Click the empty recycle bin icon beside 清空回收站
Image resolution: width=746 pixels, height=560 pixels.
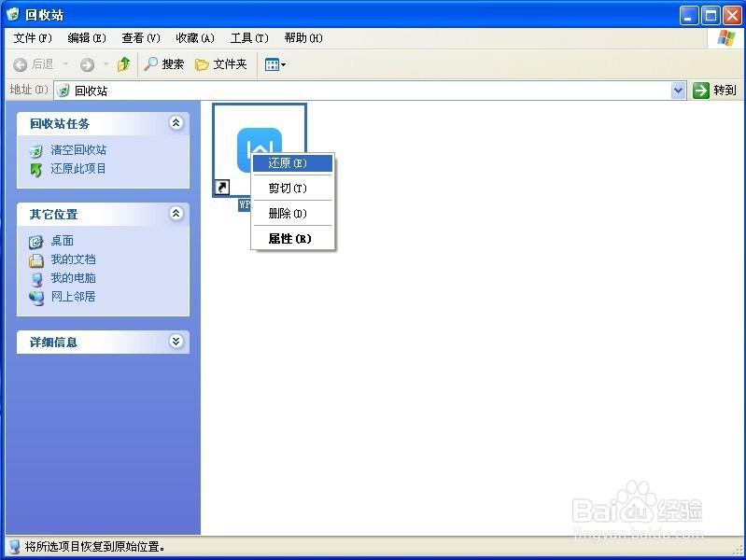(x=35, y=151)
